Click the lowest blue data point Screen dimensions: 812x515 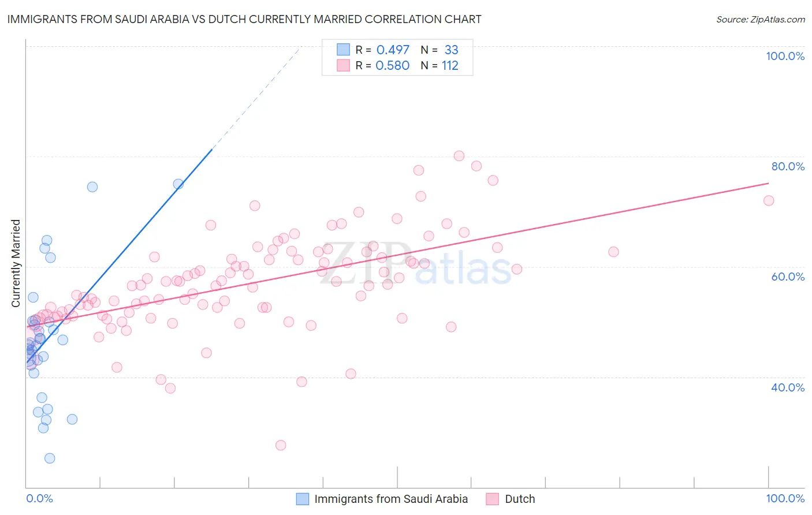click(50, 458)
